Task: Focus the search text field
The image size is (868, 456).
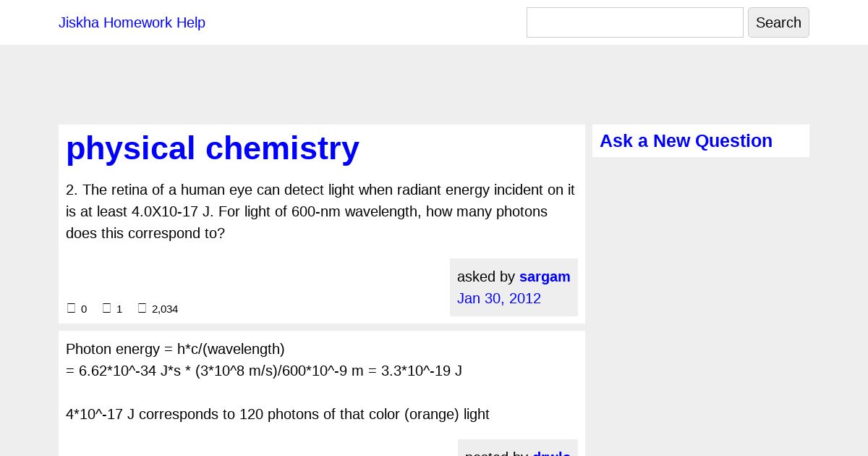Action: (x=635, y=22)
